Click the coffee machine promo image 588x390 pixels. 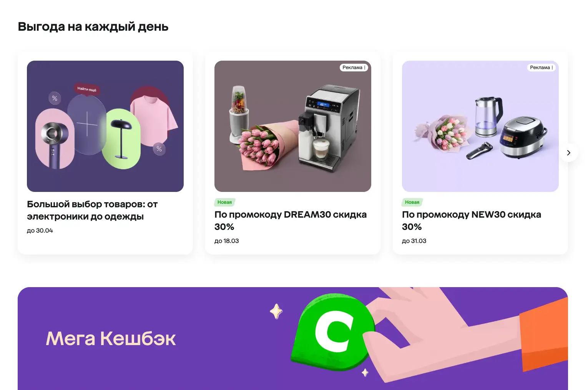293,126
